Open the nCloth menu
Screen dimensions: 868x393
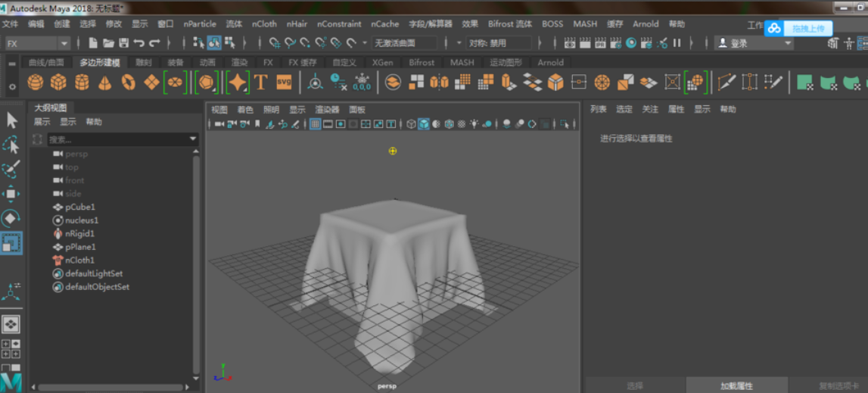[264, 23]
